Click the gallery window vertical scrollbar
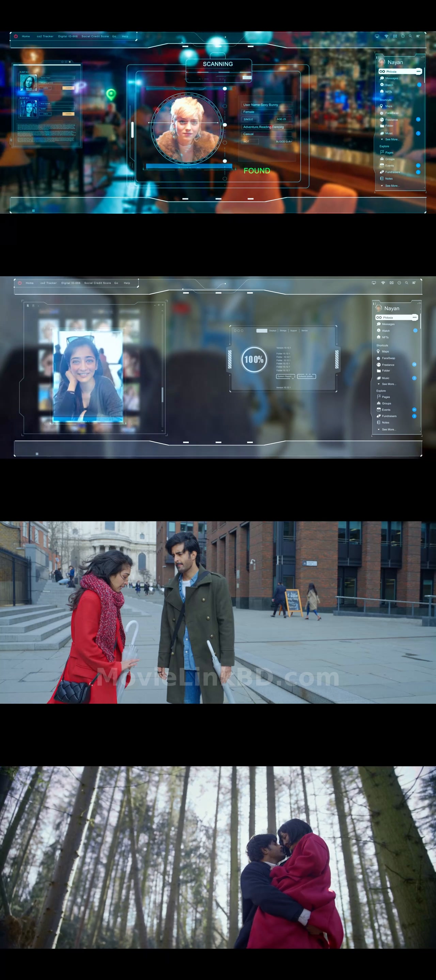436x980 pixels. (162, 394)
